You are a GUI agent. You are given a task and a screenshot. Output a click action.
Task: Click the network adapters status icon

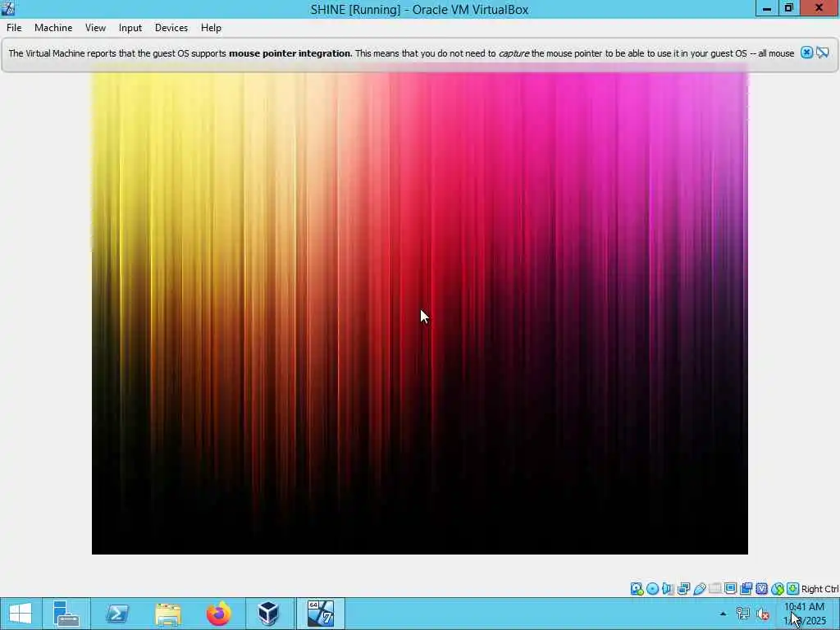coord(683,589)
